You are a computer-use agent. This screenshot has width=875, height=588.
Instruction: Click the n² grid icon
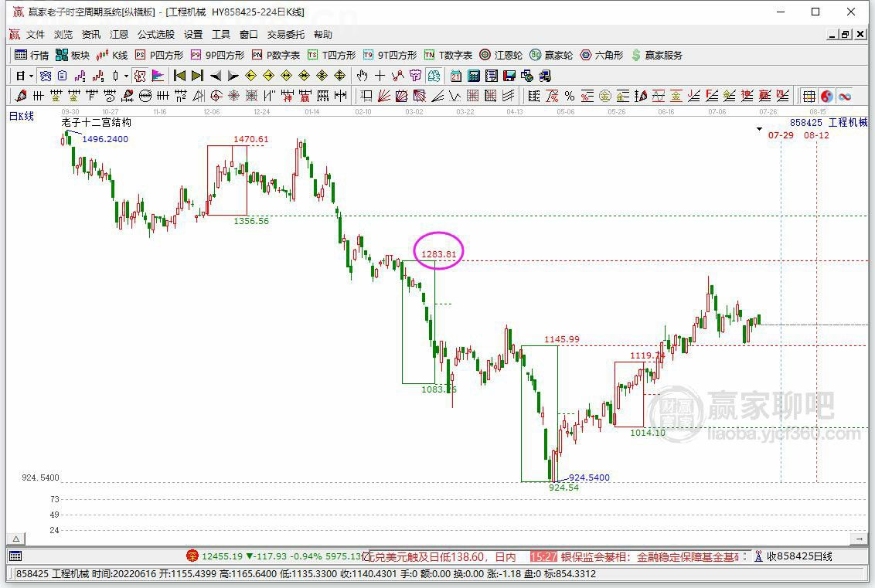pyautogui.click(x=180, y=96)
